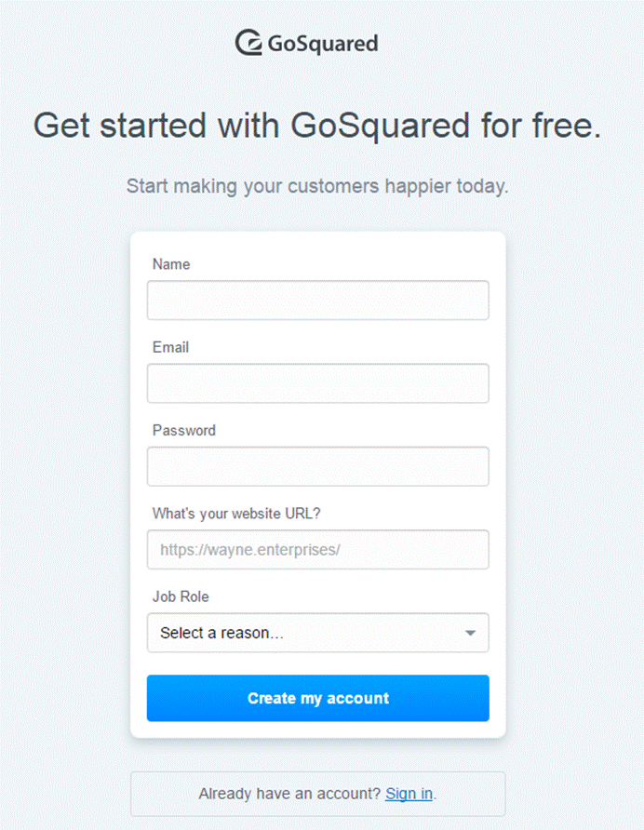Focus the Name input field
The image size is (644, 830).
317,301
